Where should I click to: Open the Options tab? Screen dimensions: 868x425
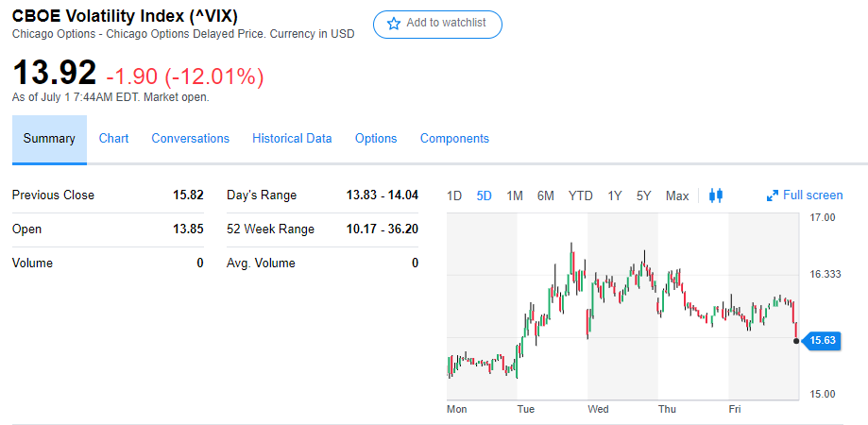376,138
